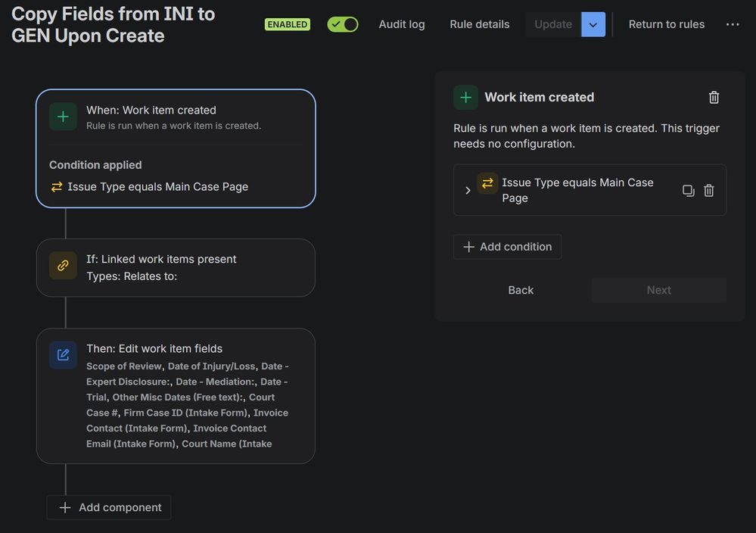The height and width of the screenshot is (533, 756).
Task: Click the green plus icon in Work item created panel
Action: tap(465, 98)
